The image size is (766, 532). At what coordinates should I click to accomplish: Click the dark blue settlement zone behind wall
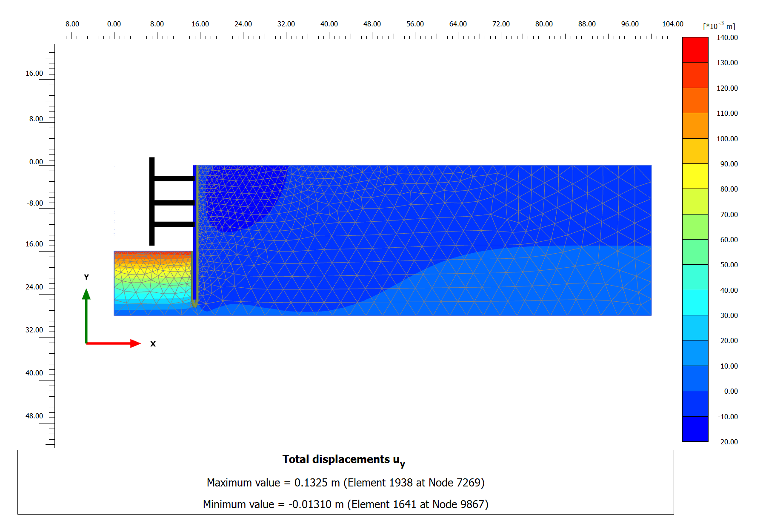click(x=243, y=192)
